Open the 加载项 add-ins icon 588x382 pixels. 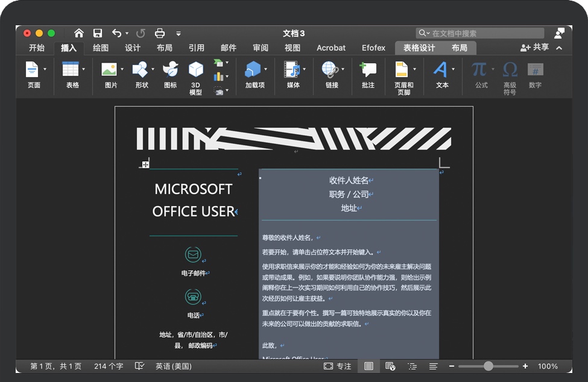pos(253,70)
